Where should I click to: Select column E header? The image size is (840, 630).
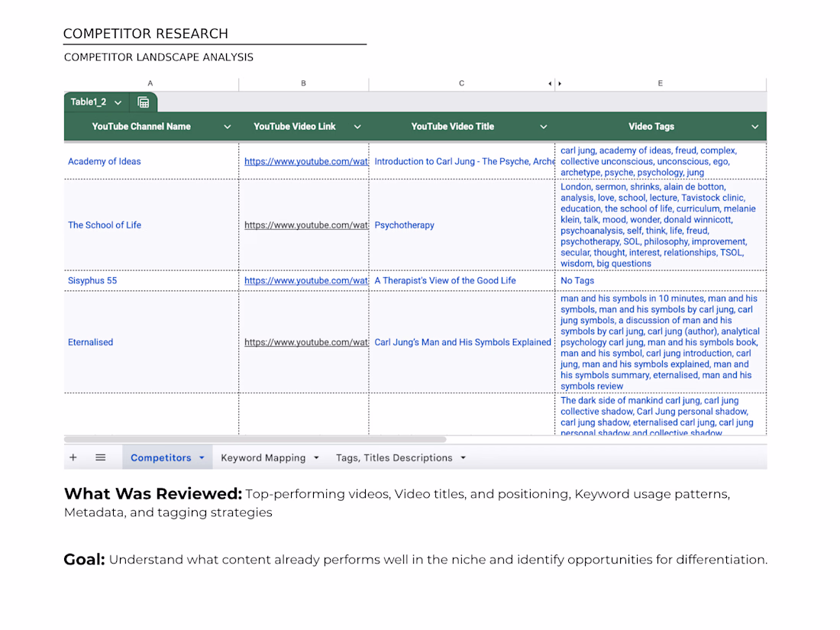pos(660,83)
